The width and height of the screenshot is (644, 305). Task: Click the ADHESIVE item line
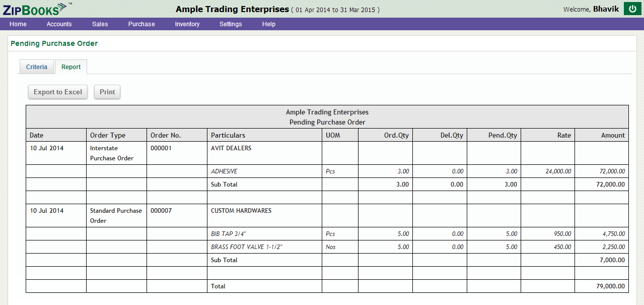224,171
